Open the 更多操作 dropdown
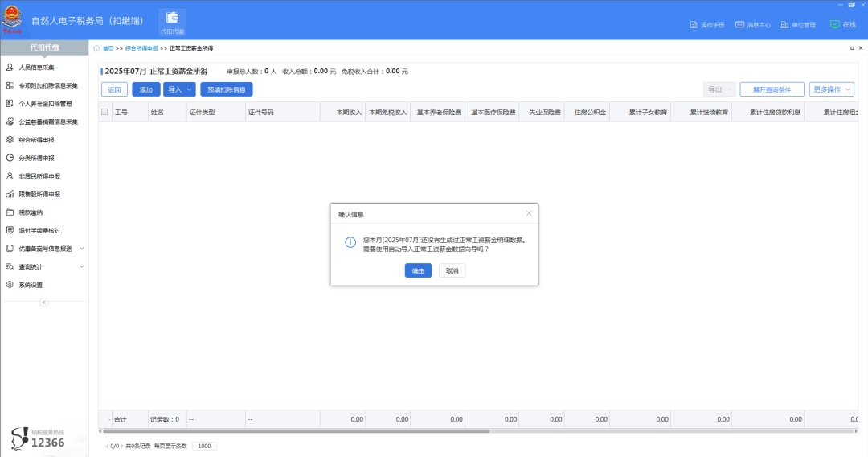Viewport: 868px width, 457px height. click(831, 89)
